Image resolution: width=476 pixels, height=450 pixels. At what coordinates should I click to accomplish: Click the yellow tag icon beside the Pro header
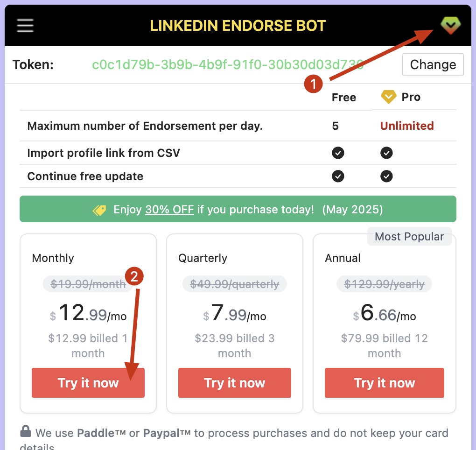tap(388, 97)
